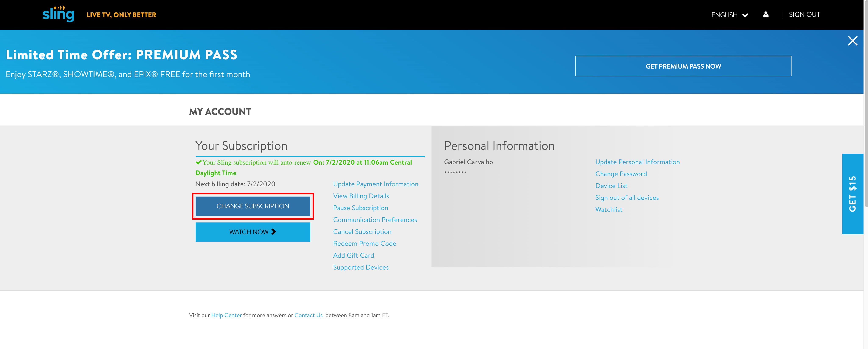Image resolution: width=868 pixels, height=349 pixels.
Task: Select Pause Subscription link
Action: pos(360,208)
